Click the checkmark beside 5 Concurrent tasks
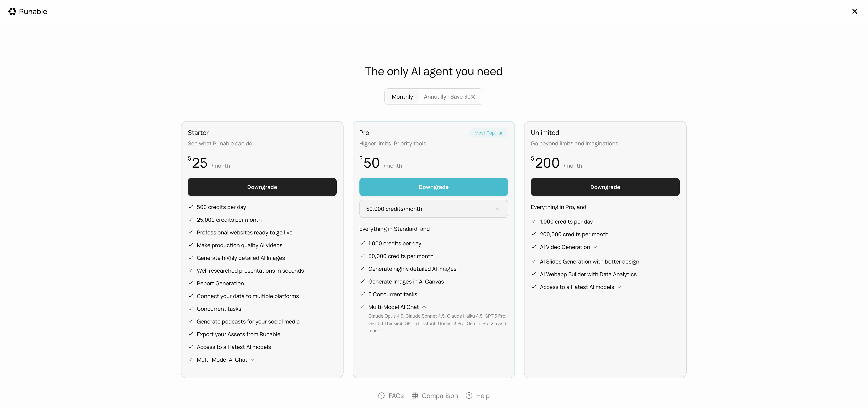 [363, 294]
